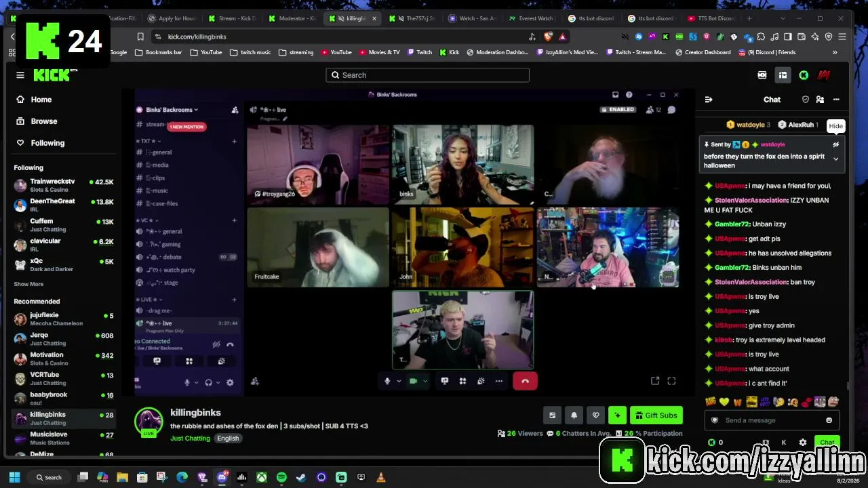Open chat more options menu
Image resolution: width=868 pixels, height=488 pixels.
(x=836, y=100)
